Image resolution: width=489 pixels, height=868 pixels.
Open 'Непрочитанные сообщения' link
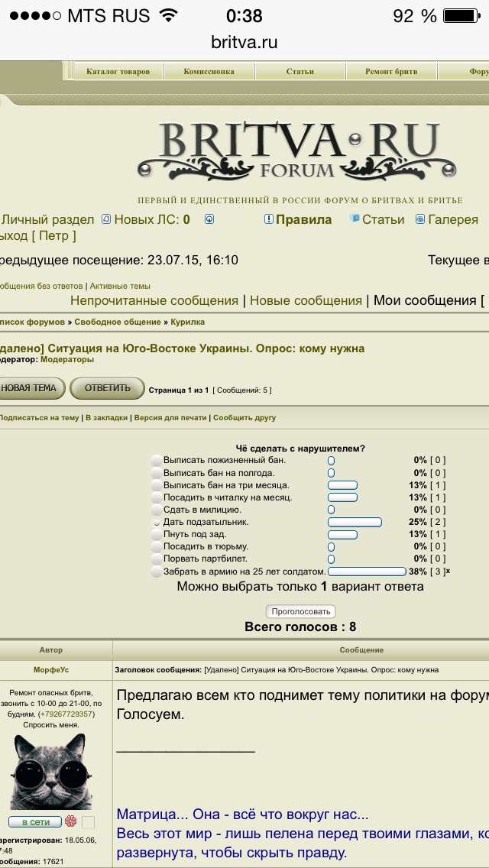point(154,301)
